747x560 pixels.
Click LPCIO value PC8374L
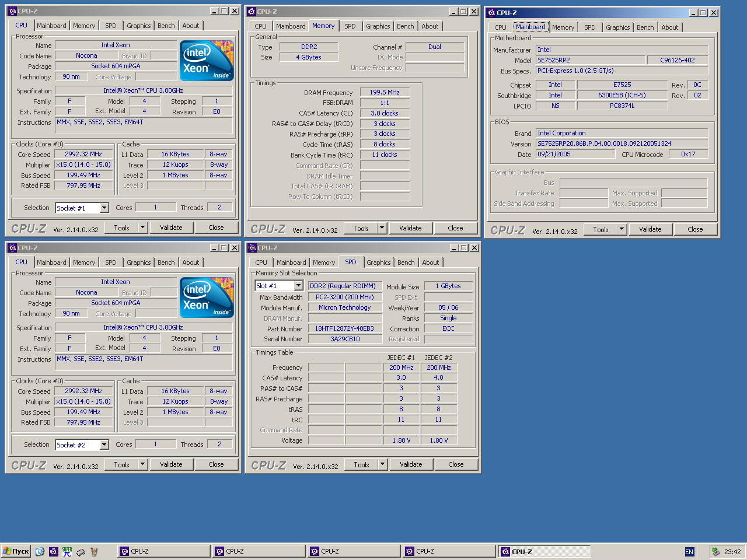point(622,106)
